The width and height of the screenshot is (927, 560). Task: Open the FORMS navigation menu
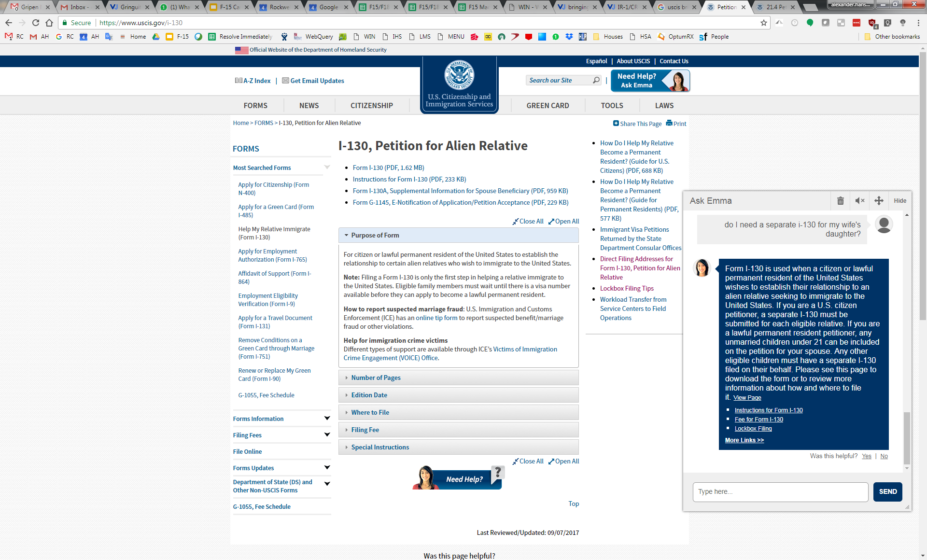(x=255, y=105)
